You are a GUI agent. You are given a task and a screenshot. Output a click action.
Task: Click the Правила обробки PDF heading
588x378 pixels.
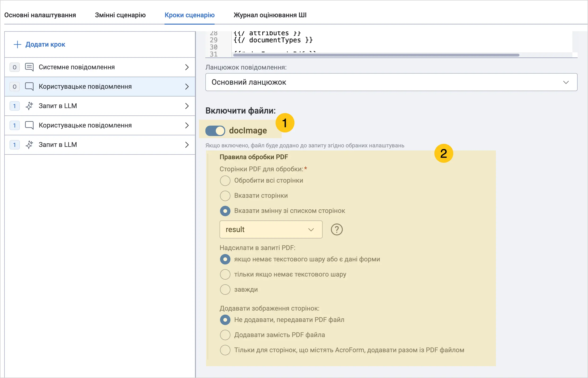coord(254,157)
